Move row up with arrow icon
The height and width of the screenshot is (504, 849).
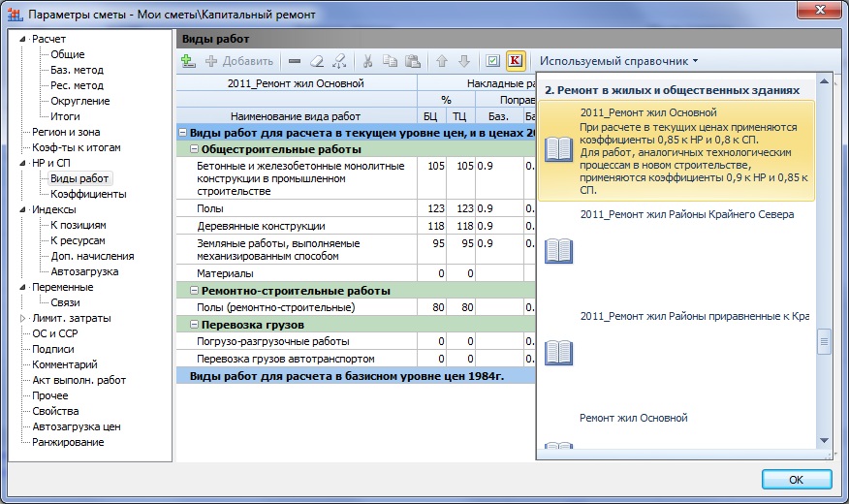click(x=442, y=61)
